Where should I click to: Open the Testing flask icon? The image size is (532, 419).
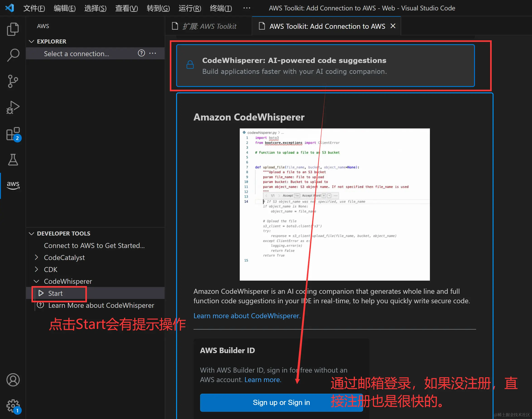click(13, 160)
